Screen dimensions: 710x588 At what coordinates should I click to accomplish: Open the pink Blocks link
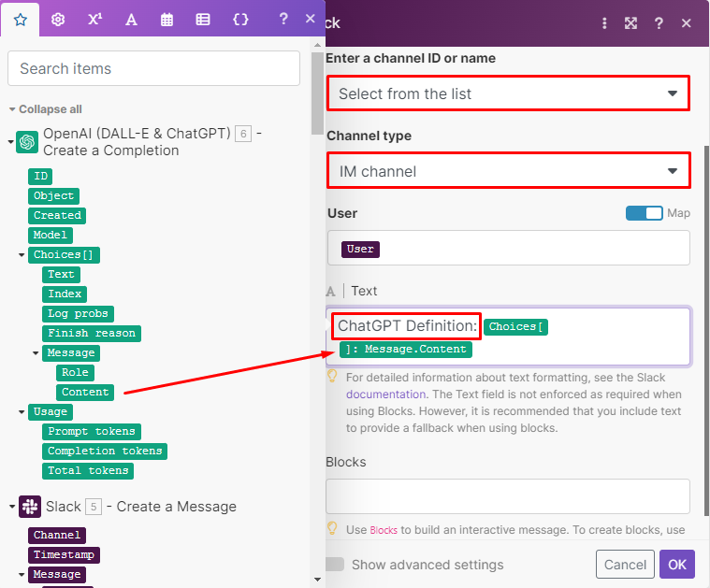(384, 530)
